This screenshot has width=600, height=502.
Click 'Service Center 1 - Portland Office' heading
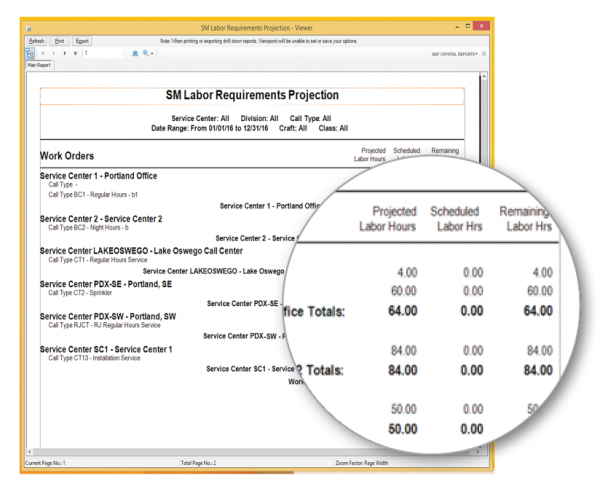point(98,176)
